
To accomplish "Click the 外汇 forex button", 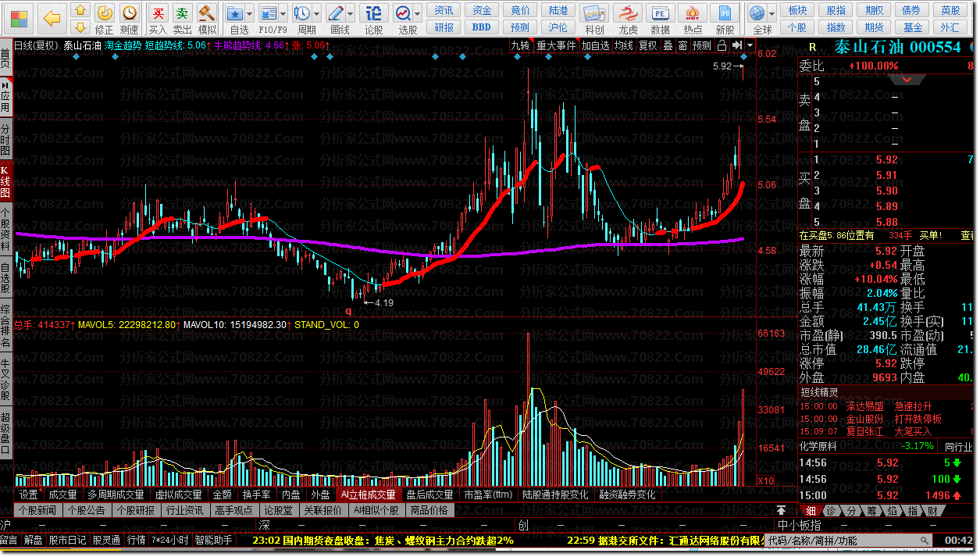I will pos(950,27).
